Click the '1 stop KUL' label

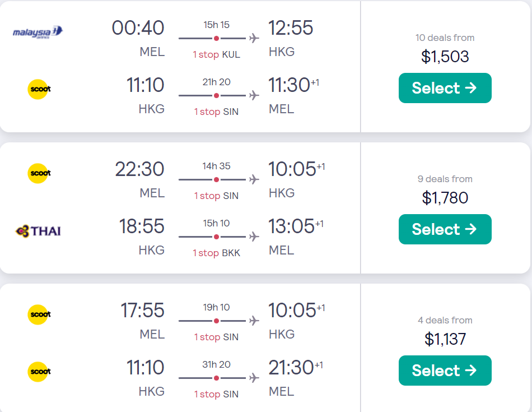pos(217,55)
